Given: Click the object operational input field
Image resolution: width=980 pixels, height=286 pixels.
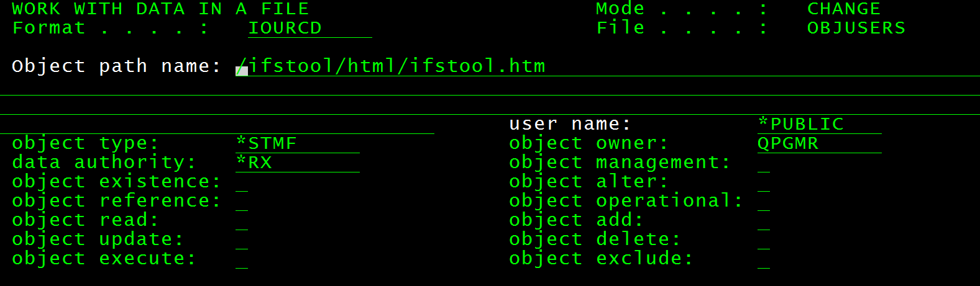Looking at the screenshot, I should coord(764,201).
